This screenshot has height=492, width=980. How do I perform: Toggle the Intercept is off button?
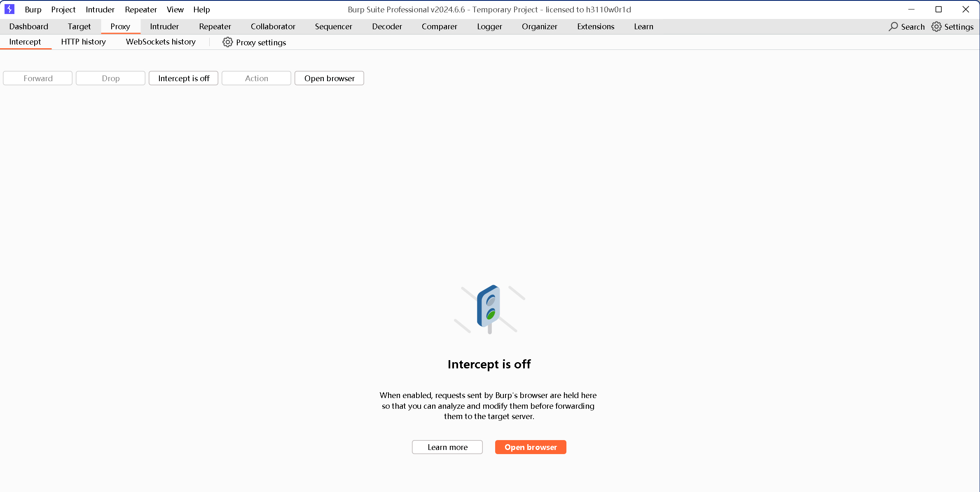[183, 78]
